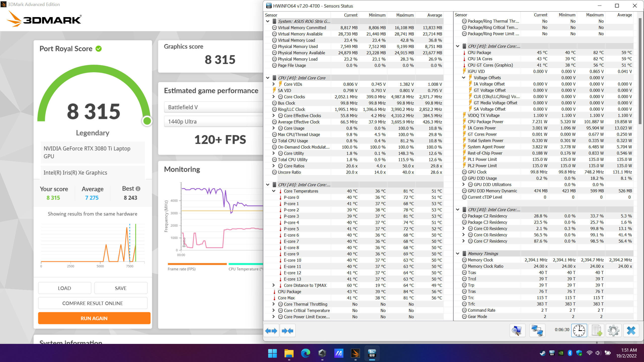Screen dimensions: 644x362
Task: Collapse the Memory Timings group
Action: click(458, 254)
